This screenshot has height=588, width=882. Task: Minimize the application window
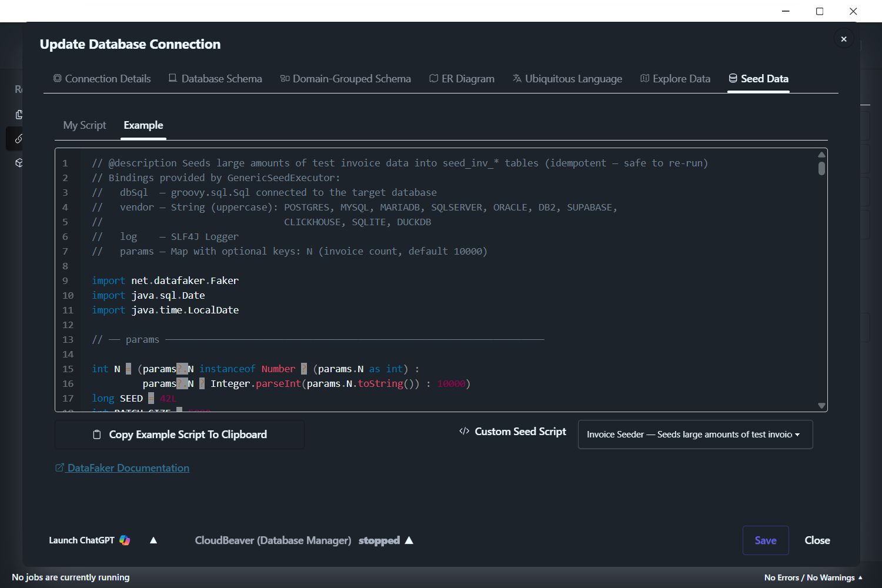coord(786,11)
